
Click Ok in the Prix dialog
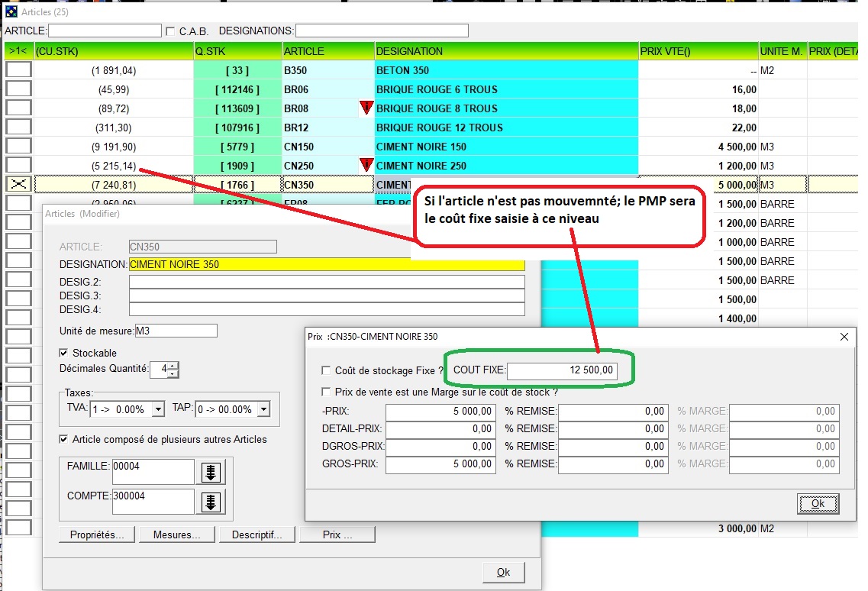818,504
